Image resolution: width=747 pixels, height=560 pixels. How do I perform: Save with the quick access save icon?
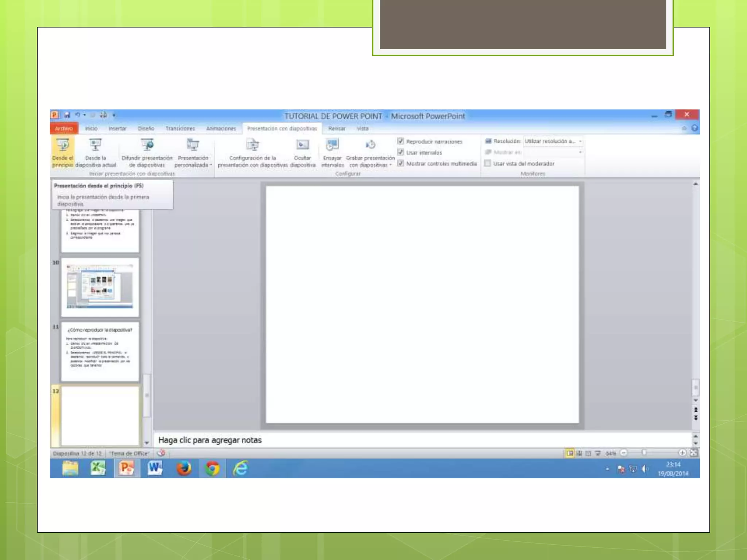coord(67,115)
